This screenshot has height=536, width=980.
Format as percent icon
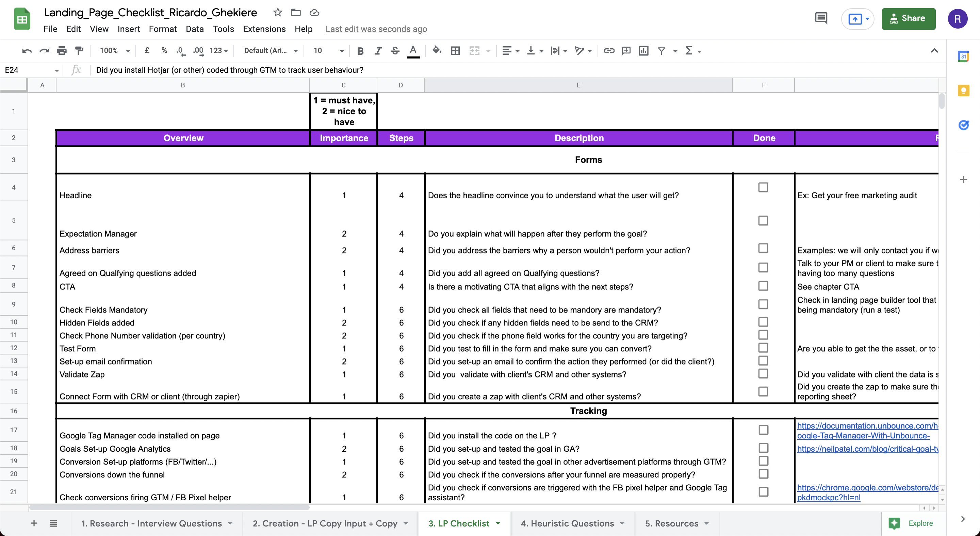pos(164,51)
